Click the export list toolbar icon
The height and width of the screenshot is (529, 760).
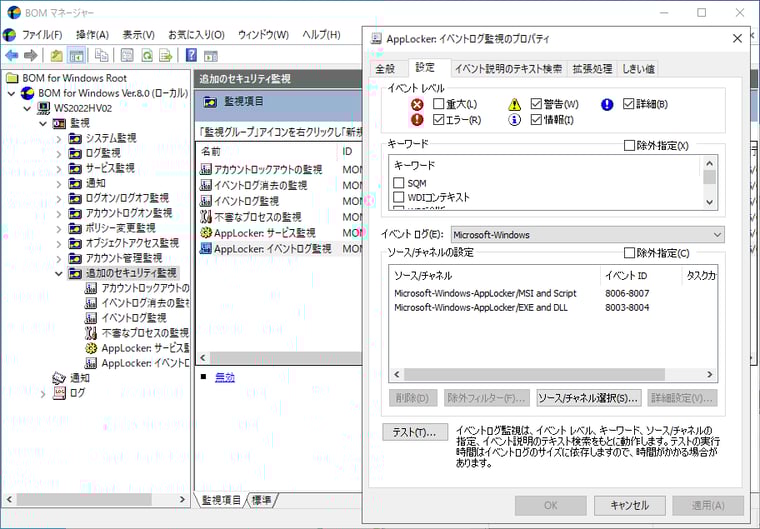click(x=166, y=55)
